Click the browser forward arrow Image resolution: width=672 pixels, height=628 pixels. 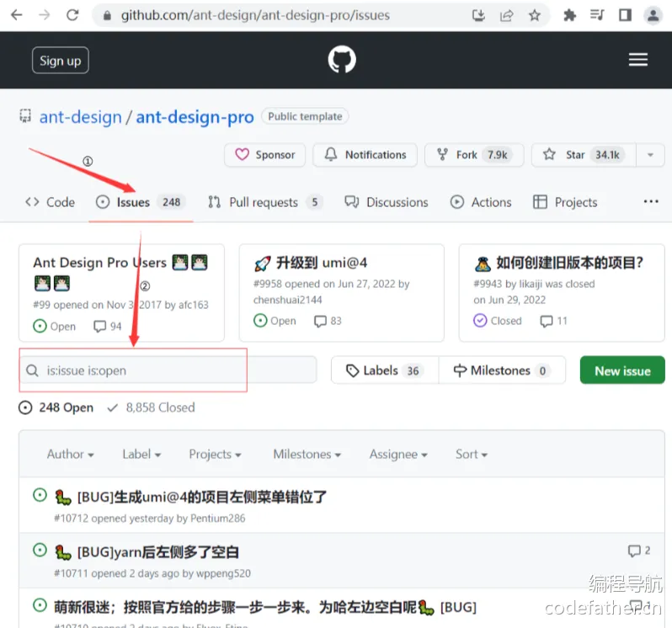click(44, 15)
